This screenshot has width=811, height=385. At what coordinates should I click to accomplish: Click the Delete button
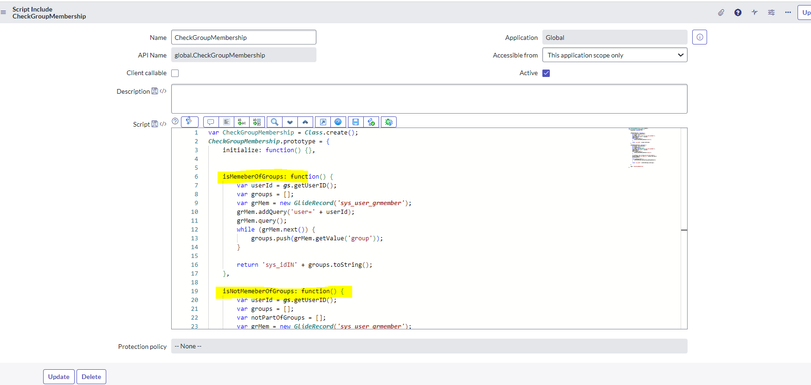[x=92, y=377]
